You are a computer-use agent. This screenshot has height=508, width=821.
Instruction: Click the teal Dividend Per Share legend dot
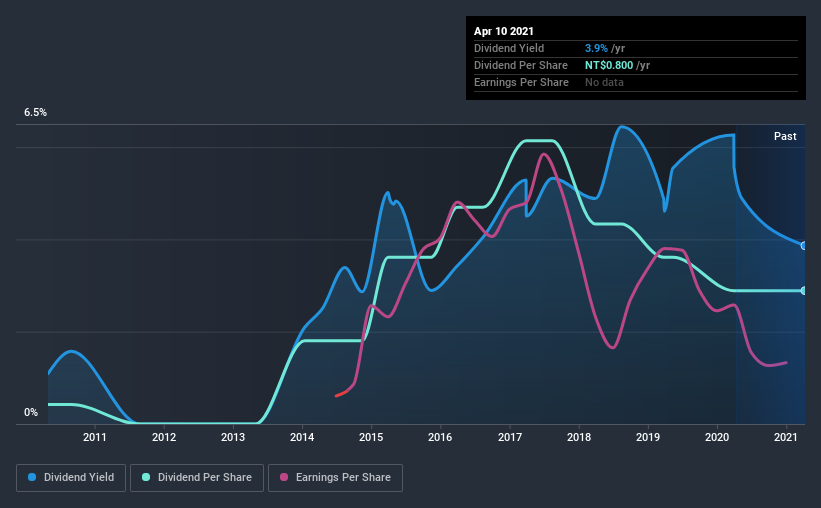pos(146,477)
